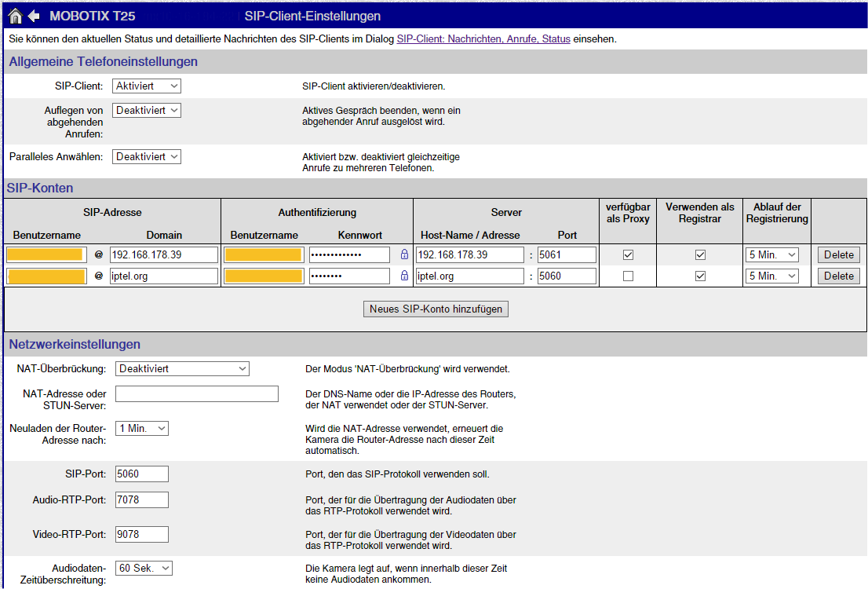The height and width of the screenshot is (589, 868).
Task: Open Audiodaten-Zeitüberschreitung dropdown
Action: (144, 568)
